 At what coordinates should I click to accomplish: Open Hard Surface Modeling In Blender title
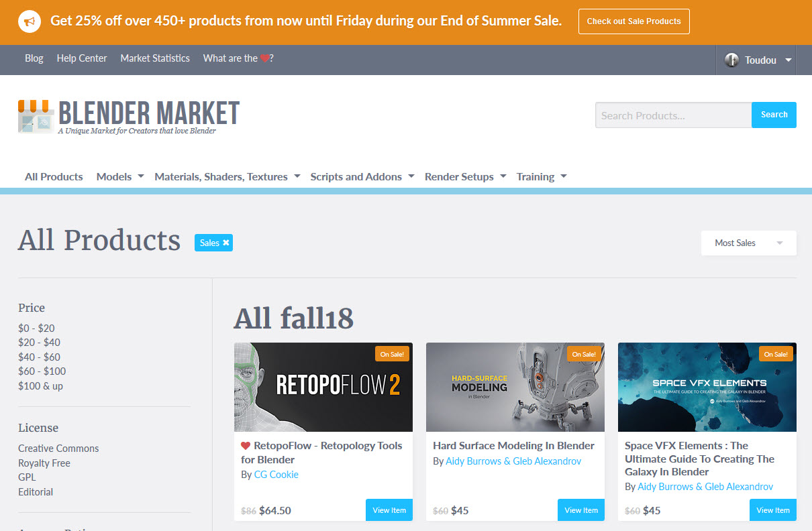coord(514,446)
